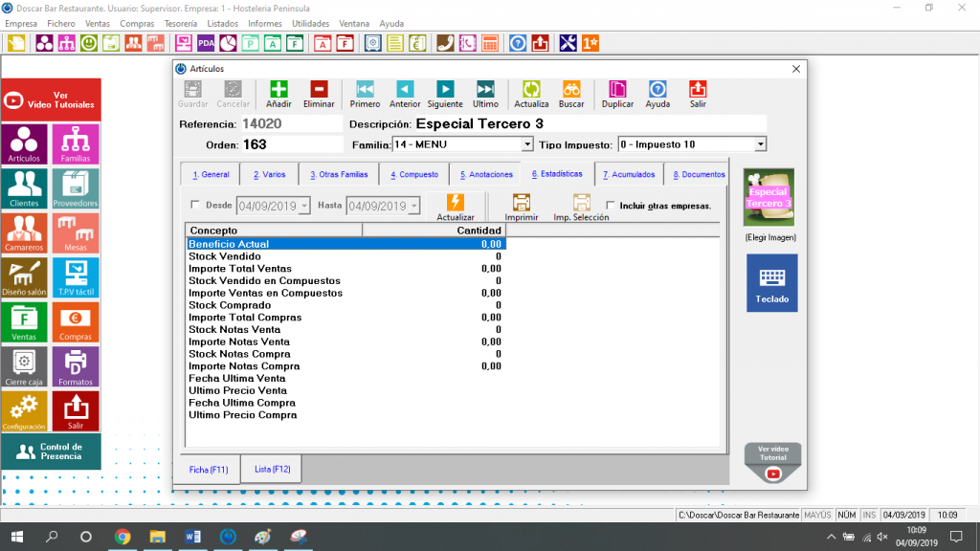
Task: Switch to 4. Compuesto tab
Action: tap(414, 174)
